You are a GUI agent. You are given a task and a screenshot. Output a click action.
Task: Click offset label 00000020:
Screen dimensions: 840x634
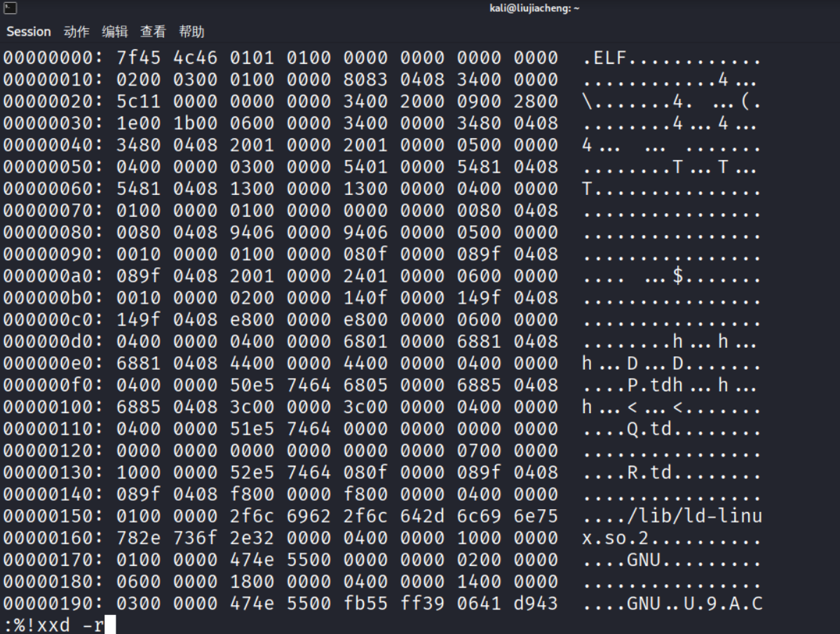pos(53,102)
